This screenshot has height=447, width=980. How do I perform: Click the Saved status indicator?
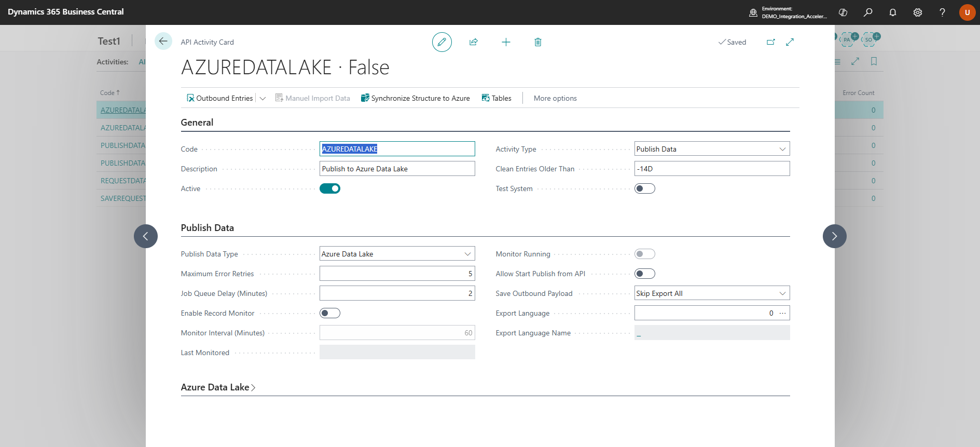coord(732,42)
